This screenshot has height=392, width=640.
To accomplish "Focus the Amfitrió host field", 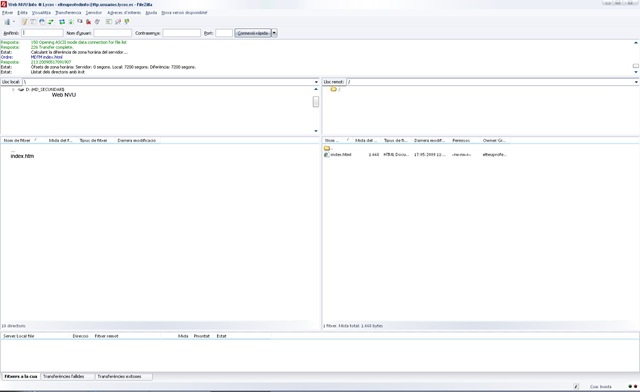I will (x=42, y=33).
